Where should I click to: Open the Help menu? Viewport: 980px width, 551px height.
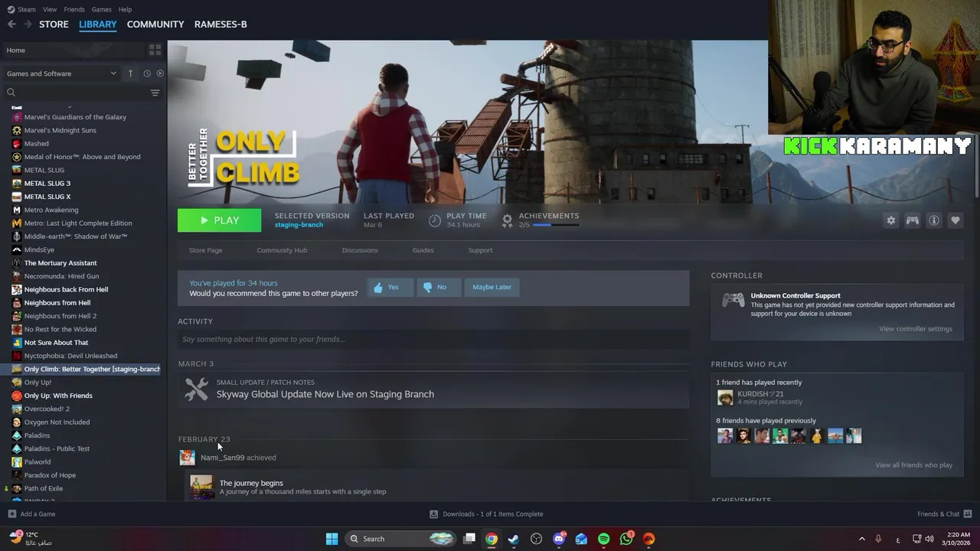click(x=125, y=9)
